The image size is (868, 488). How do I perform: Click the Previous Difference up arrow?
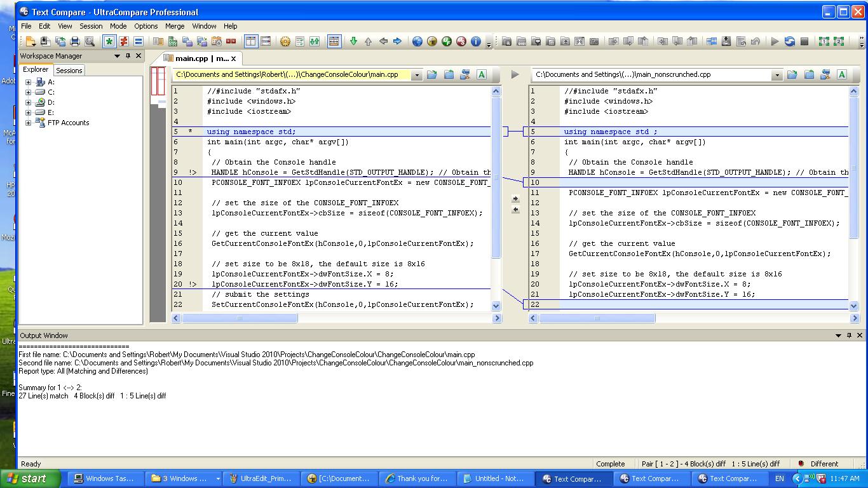368,41
